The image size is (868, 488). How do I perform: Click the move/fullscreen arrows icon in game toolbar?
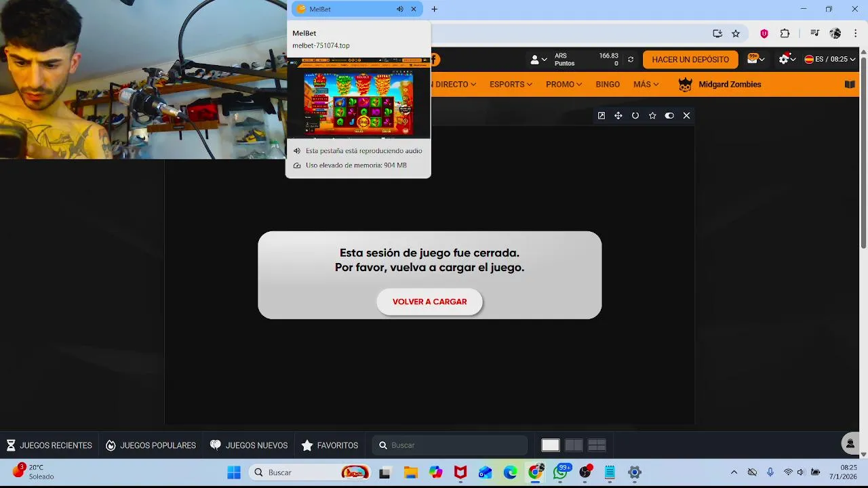pos(618,116)
